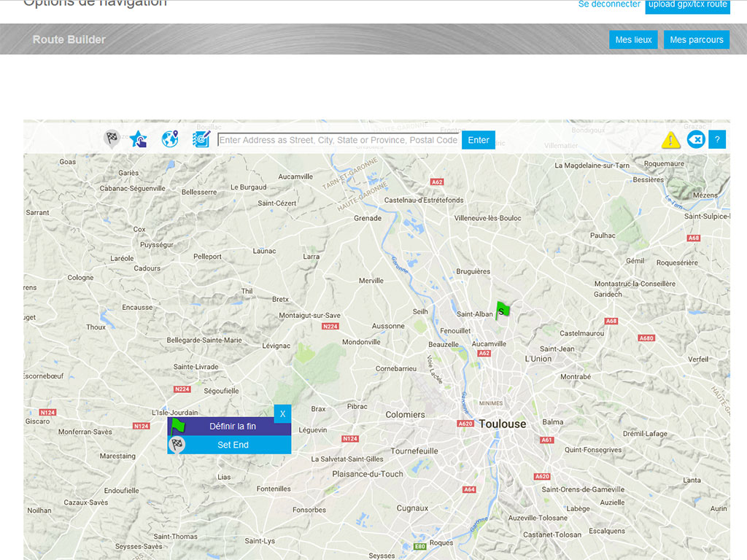This screenshot has height=560, width=747.
Task: Select the Cornebarrieu map label
Action: [396, 368]
